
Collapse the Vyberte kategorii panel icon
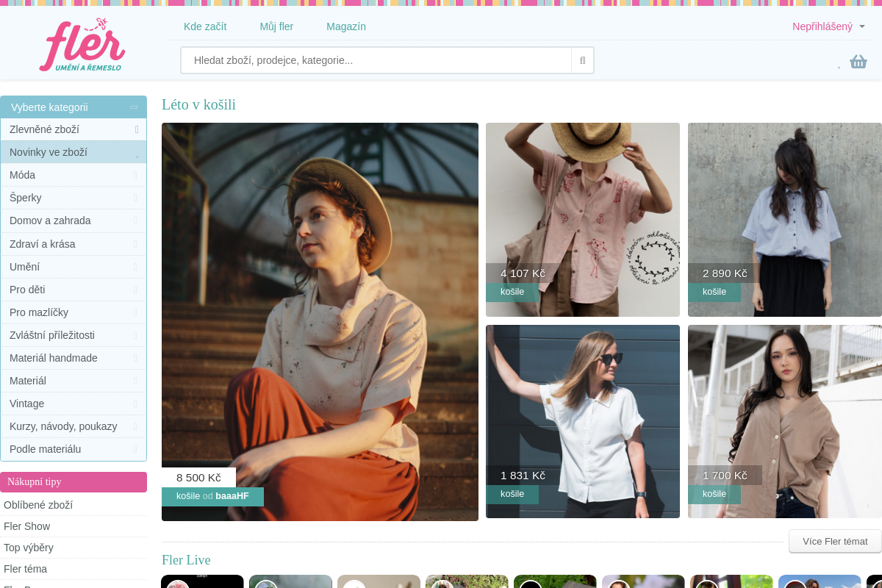click(x=134, y=107)
